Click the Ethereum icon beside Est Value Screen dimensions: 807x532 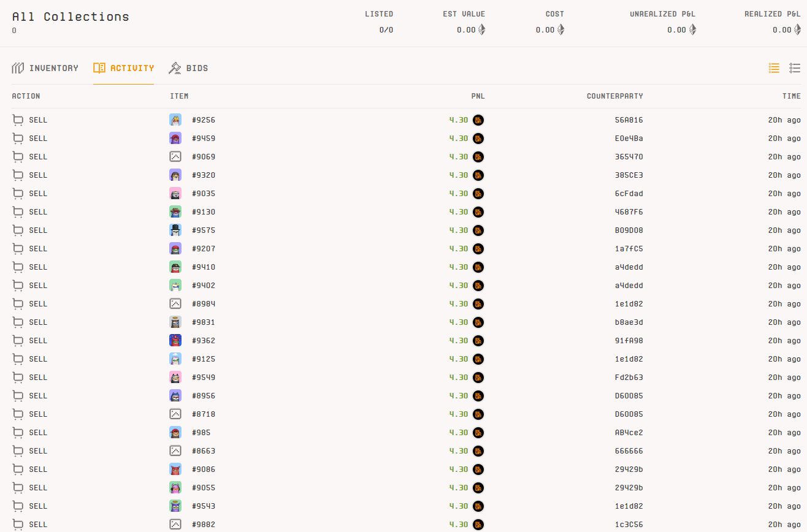pyautogui.click(x=482, y=29)
